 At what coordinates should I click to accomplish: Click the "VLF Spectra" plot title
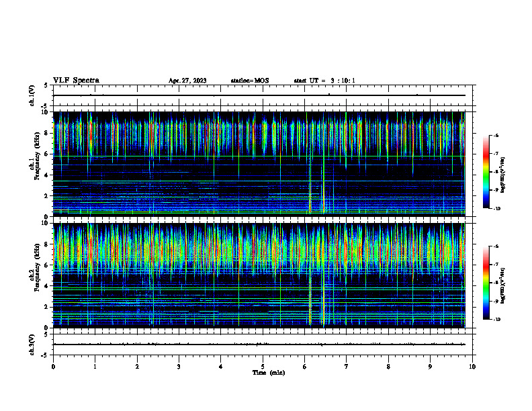click(76, 81)
